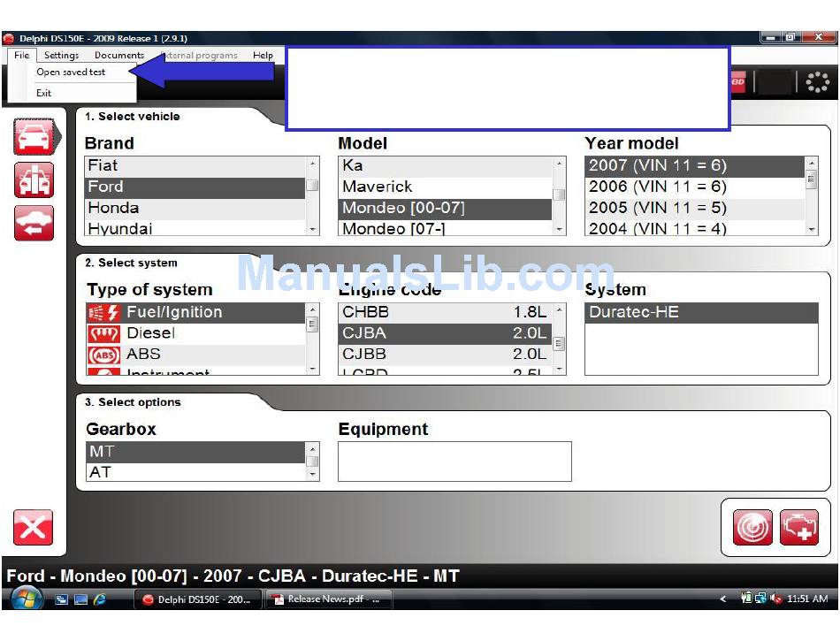
Task: Select Fiat in Brand list
Action: click(195, 165)
